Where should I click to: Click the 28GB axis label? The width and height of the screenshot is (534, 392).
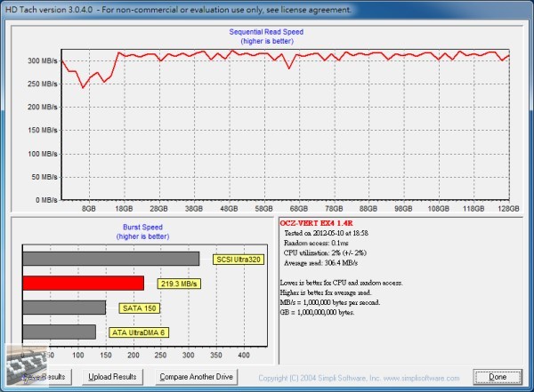[x=158, y=209]
